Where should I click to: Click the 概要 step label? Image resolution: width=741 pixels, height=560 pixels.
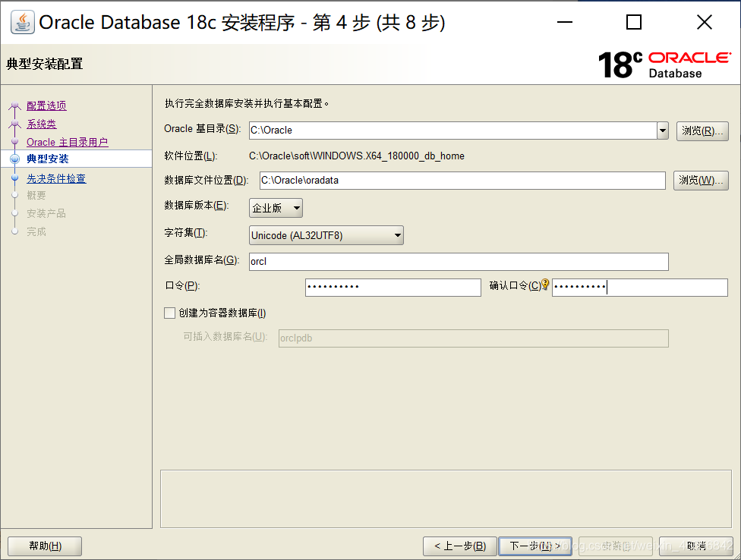point(36,196)
